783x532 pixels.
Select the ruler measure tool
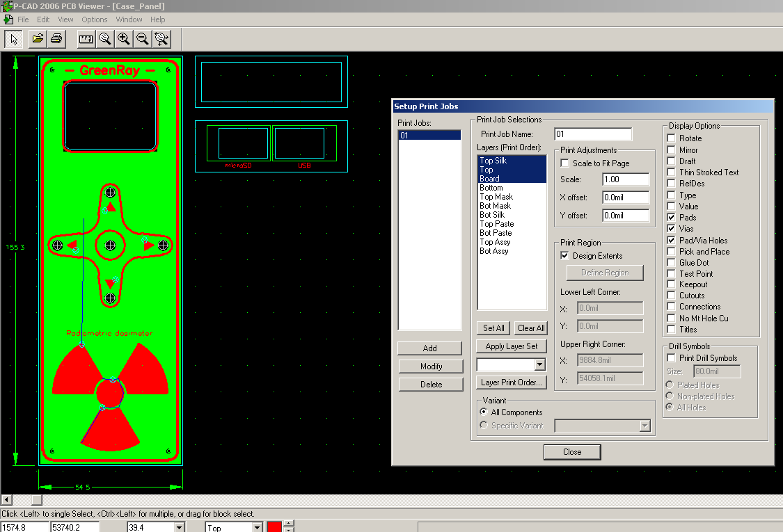pos(86,39)
